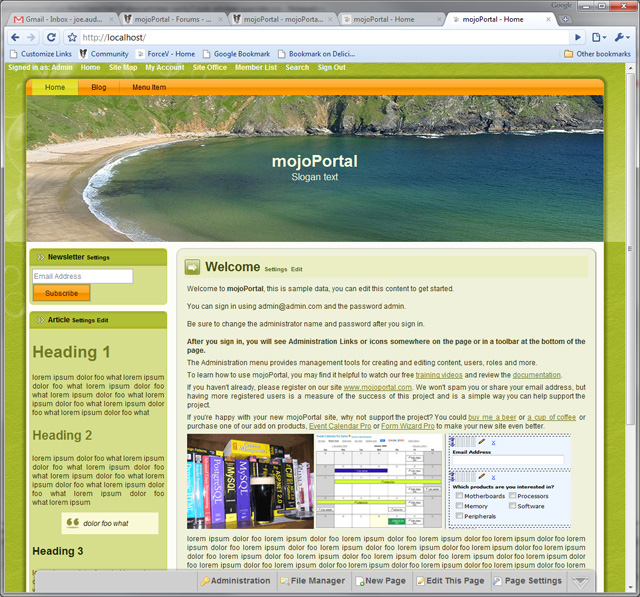The width and height of the screenshot is (640, 597).
Task: Click the Welcome module arrow icon
Action: pyautogui.click(x=192, y=267)
